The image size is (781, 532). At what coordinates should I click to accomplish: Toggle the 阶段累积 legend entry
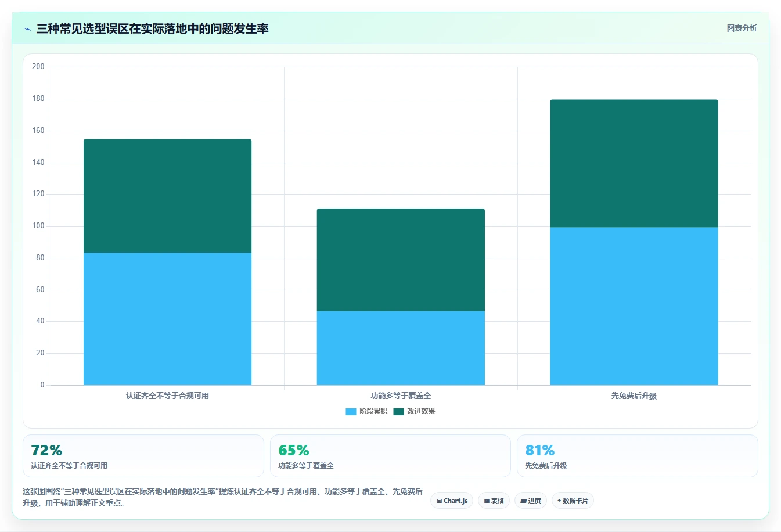(366, 411)
